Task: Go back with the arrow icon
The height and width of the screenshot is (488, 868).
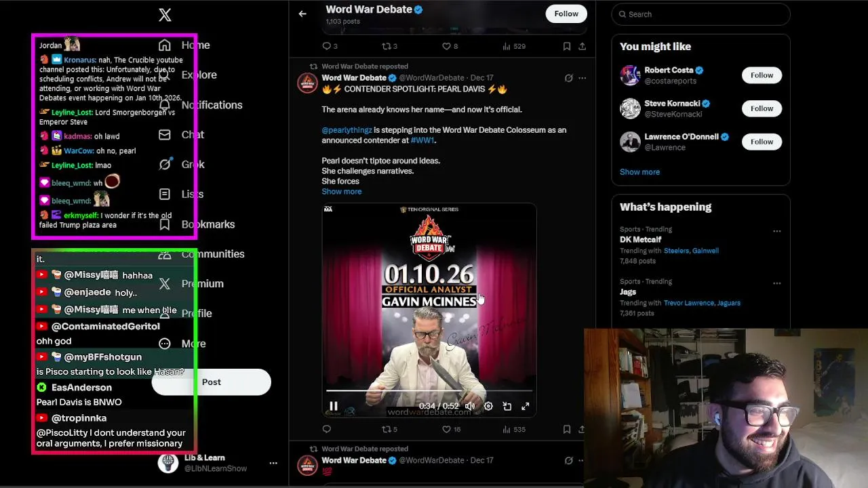Action: click(x=302, y=14)
